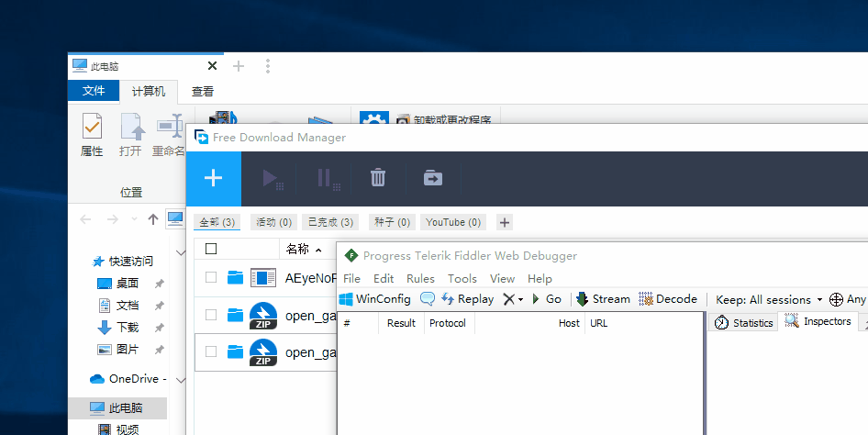Open the Keep: All sessions dropdown
The image size is (868, 435).
point(769,300)
